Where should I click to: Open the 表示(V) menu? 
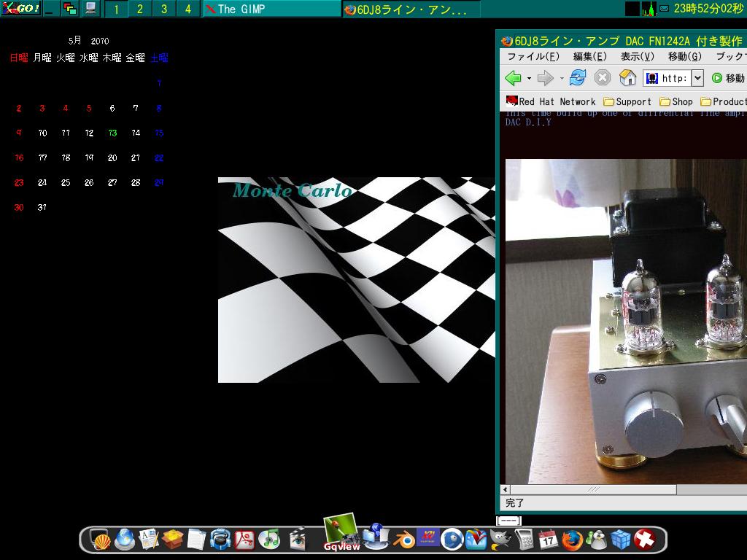point(636,57)
